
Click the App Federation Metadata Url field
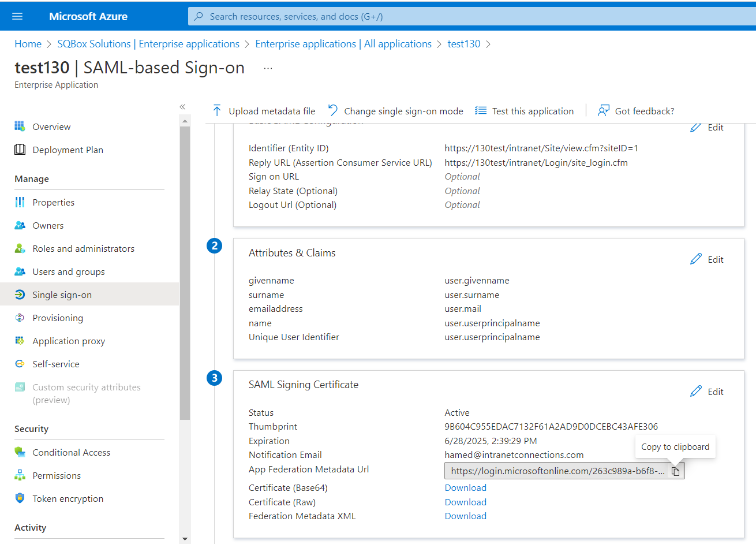pos(564,471)
